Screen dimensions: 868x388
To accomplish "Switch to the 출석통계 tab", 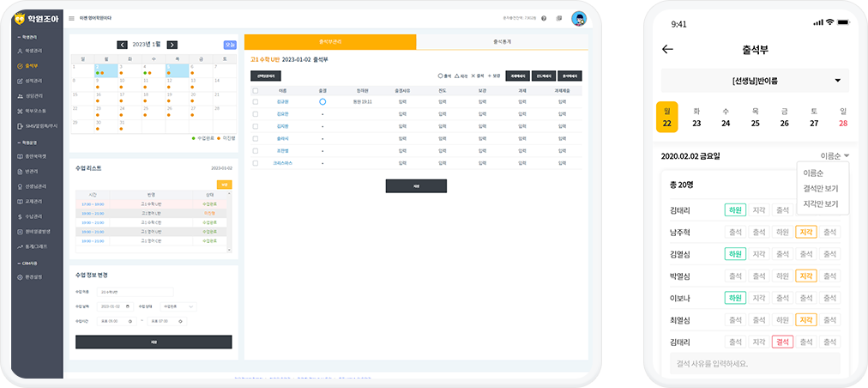I will pyautogui.click(x=502, y=41).
